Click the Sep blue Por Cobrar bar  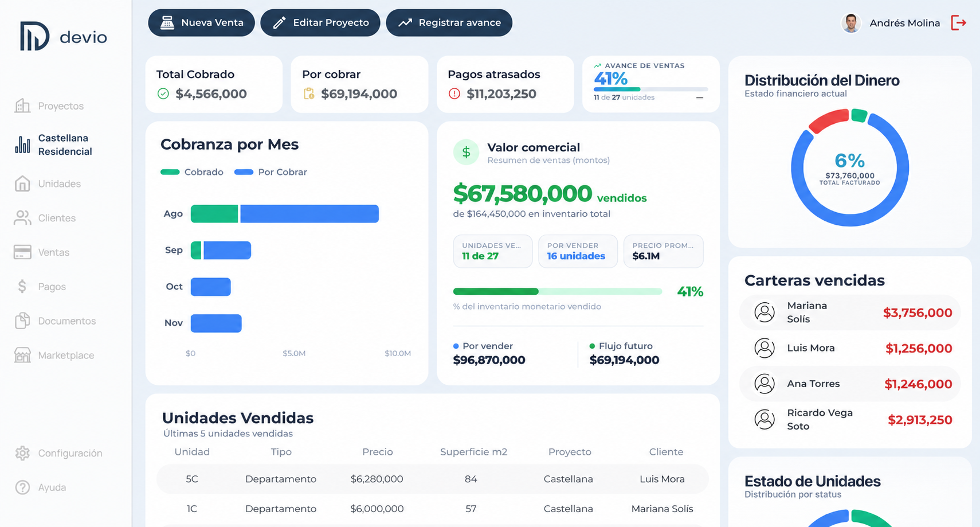(x=228, y=251)
